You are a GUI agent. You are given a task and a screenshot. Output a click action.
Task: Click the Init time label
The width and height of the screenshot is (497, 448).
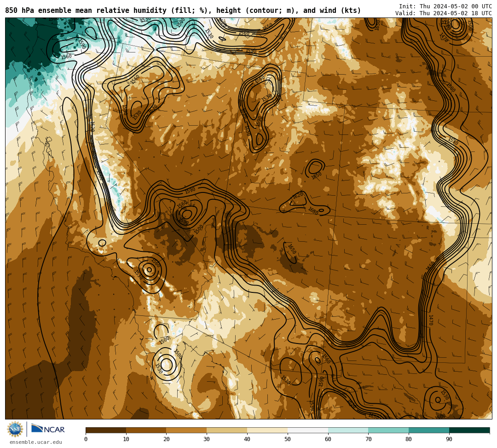[445, 6]
